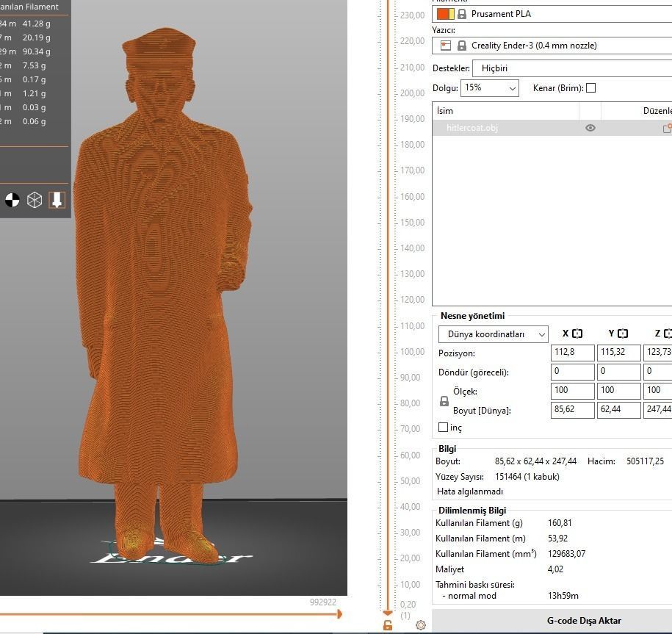Click the legend value 20.19 g
672x634 pixels.
(37, 37)
